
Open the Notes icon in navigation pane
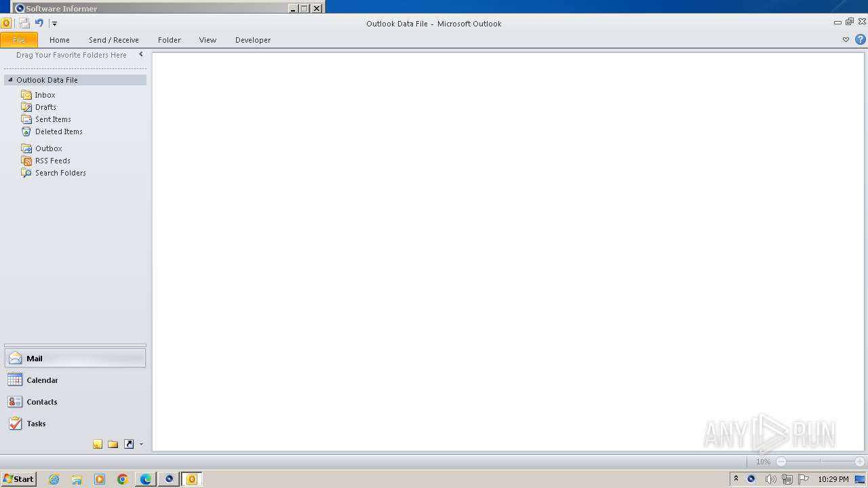[x=98, y=444]
